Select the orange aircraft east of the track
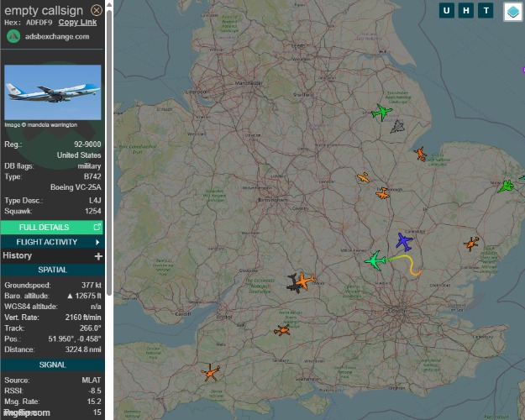Screen dimensions: 525x420 [x=472, y=244]
